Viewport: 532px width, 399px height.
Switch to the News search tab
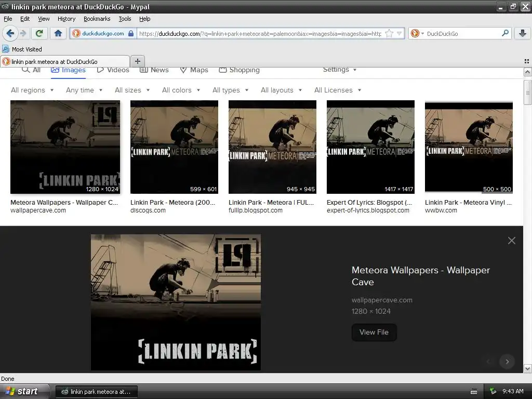pos(154,70)
